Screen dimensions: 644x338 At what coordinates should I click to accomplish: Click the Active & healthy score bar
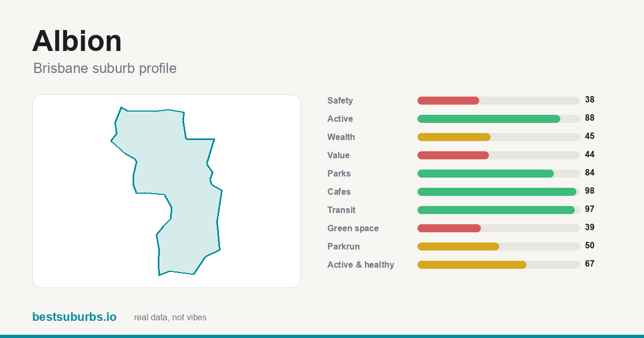499,264
